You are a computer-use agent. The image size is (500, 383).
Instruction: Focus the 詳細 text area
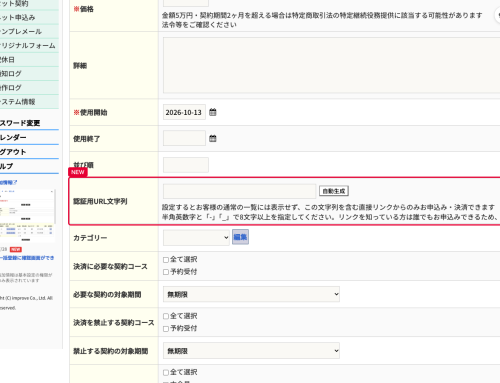point(331,65)
